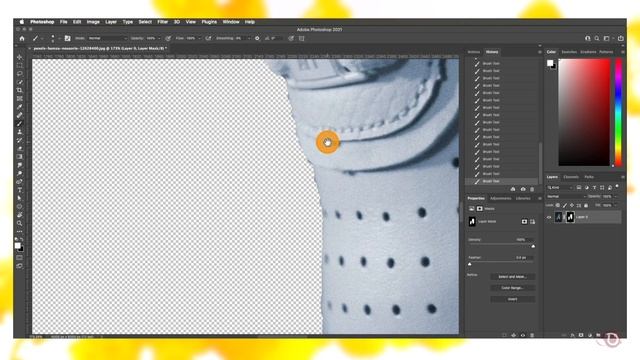The image size is (640, 360).
Task: Toggle pressure for size button
Action: pos(291,38)
